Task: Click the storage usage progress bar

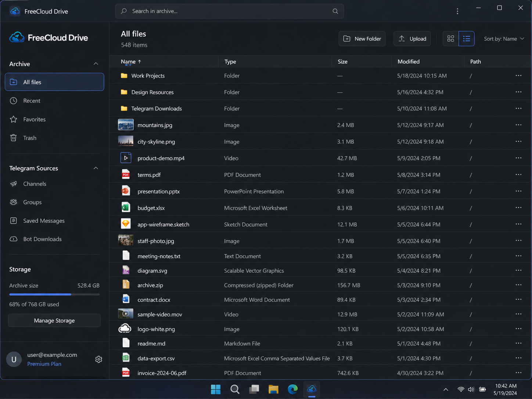Action: point(54,294)
